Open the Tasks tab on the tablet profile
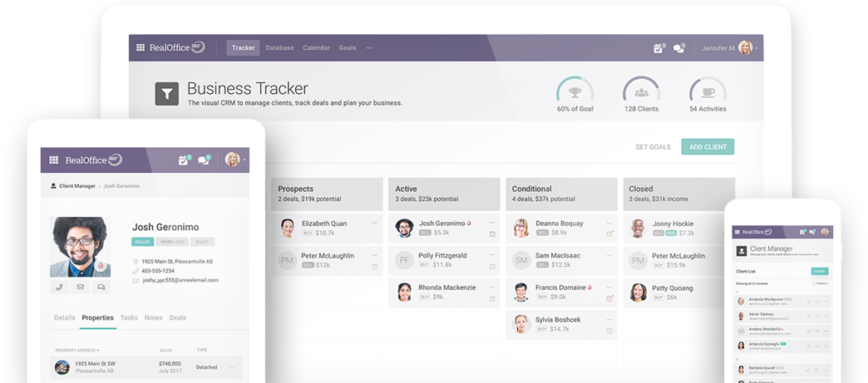The width and height of the screenshot is (868, 383). (x=129, y=318)
